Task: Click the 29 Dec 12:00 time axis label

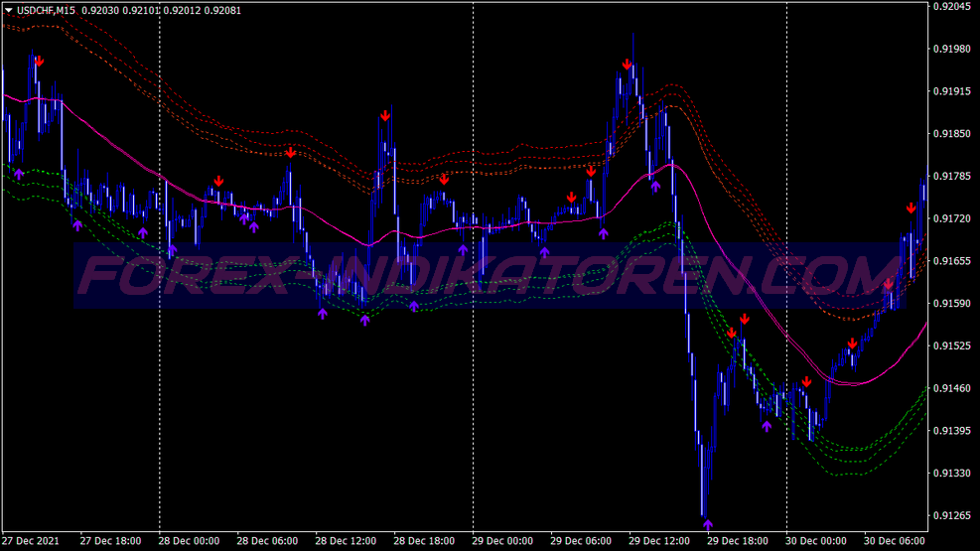Action: pyautogui.click(x=659, y=541)
